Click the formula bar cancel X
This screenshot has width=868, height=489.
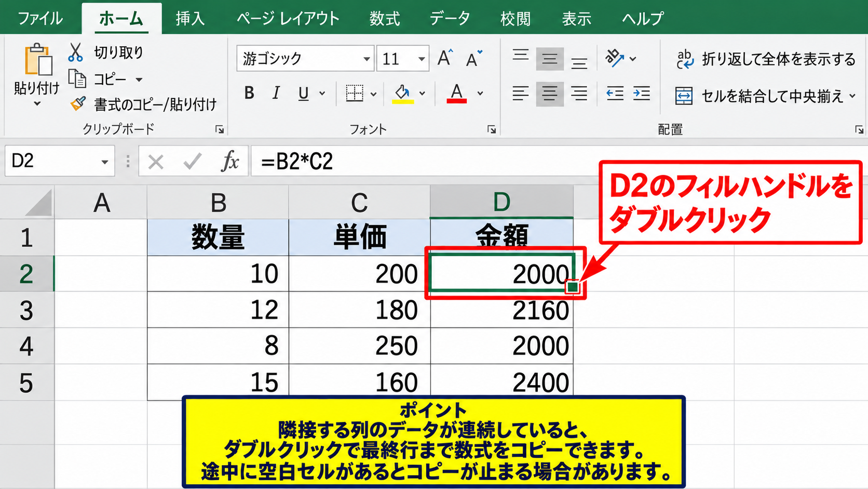(x=156, y=162)
